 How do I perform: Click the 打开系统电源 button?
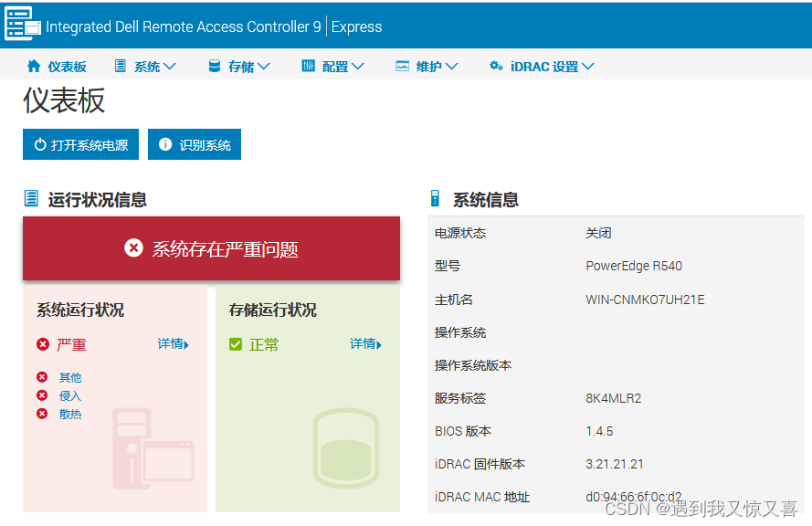point(80,144)
